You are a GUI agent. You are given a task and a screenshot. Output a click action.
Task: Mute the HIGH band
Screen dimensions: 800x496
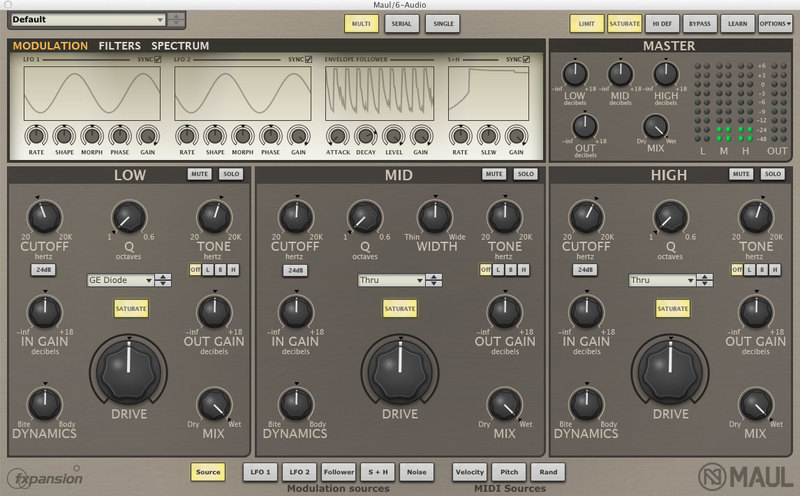[740, 174]
